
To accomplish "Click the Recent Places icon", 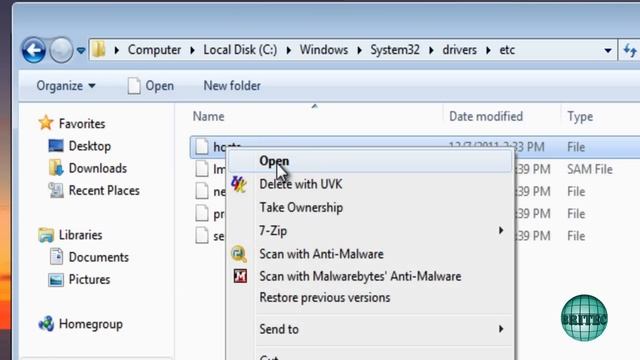I will 56,190.
